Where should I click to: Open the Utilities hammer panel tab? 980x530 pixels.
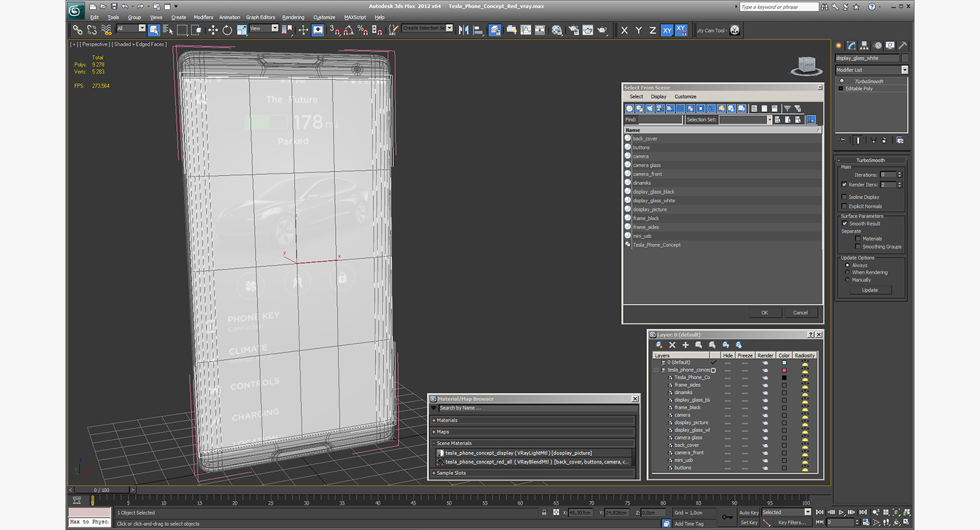[x=903, y=46]
